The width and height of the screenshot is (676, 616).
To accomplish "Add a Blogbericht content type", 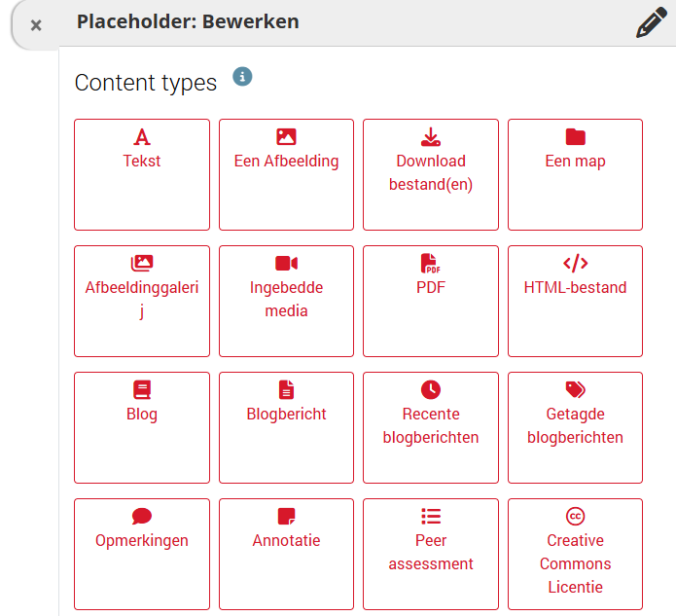I will [286, 426].
